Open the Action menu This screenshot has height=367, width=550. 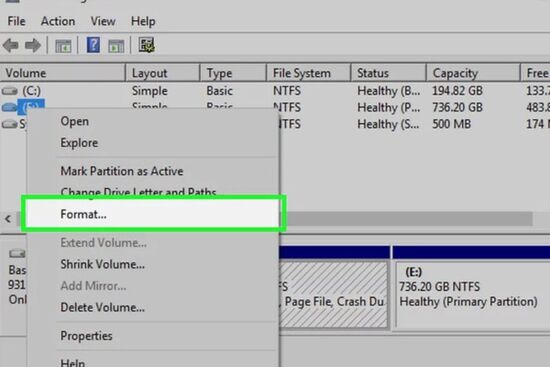pos(58,21)
